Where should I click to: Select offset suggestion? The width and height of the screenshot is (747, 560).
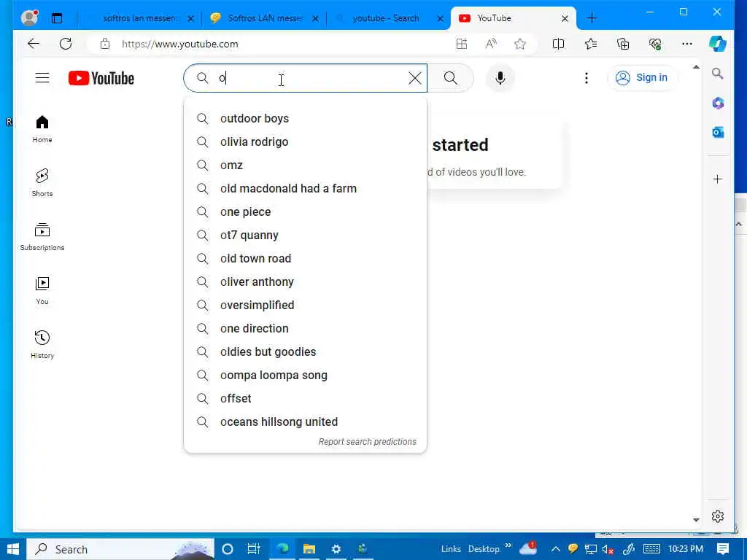[x=305, y=399]
